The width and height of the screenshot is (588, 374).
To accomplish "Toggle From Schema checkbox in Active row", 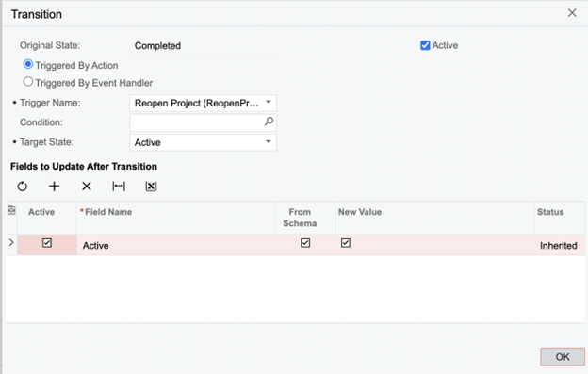I will (x=305, y=243).
